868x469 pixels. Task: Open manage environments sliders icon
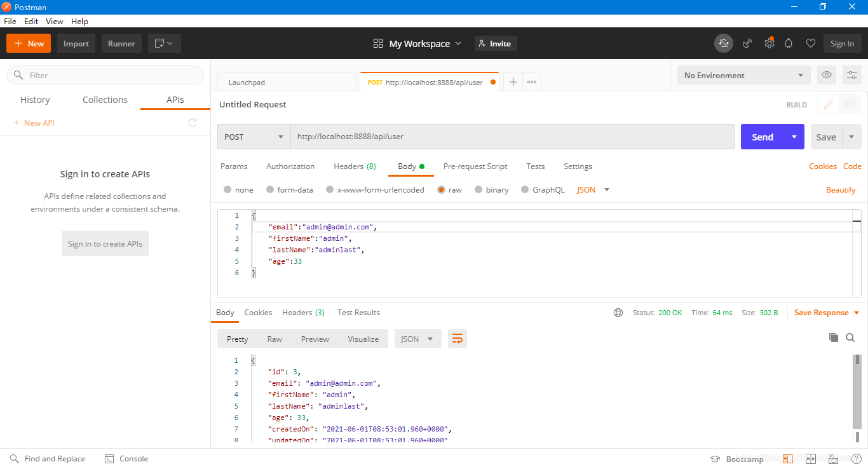point(851,75)
